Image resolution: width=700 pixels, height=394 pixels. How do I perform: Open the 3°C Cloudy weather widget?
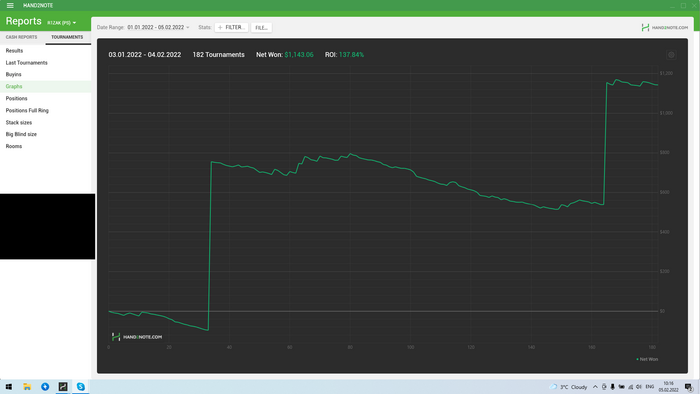tap(568, 387)
